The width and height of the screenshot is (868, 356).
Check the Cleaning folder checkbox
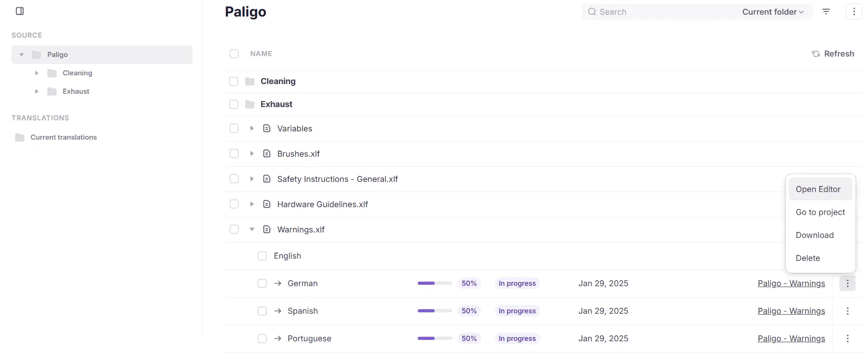(x=234, y=81)
